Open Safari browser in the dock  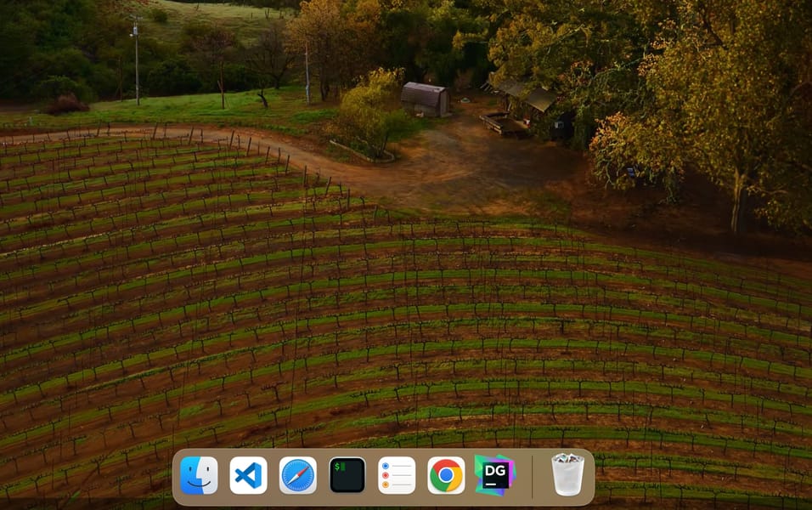point(298,475)
